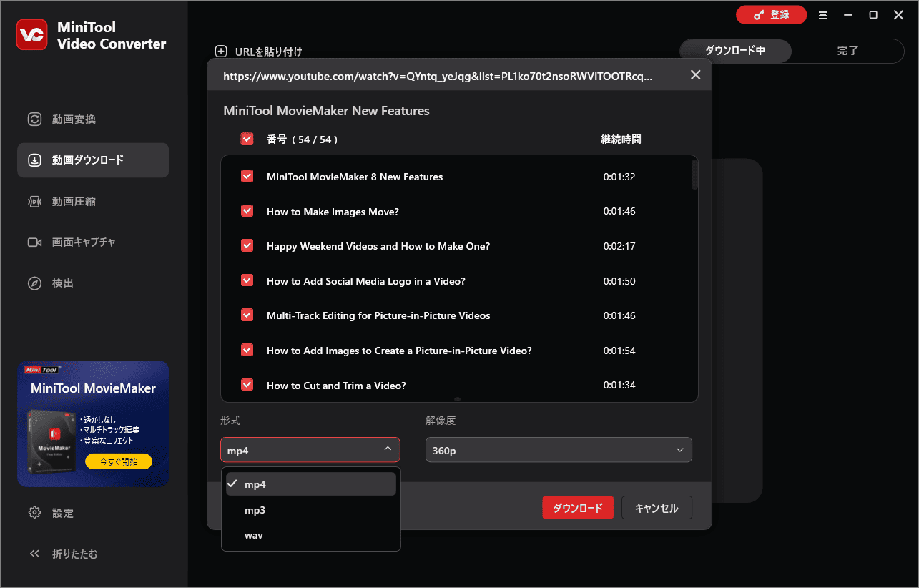
Task: Click title 'Multi-Track Editing for Picture-in-Picture Videos'
Action: coord(378,315)
